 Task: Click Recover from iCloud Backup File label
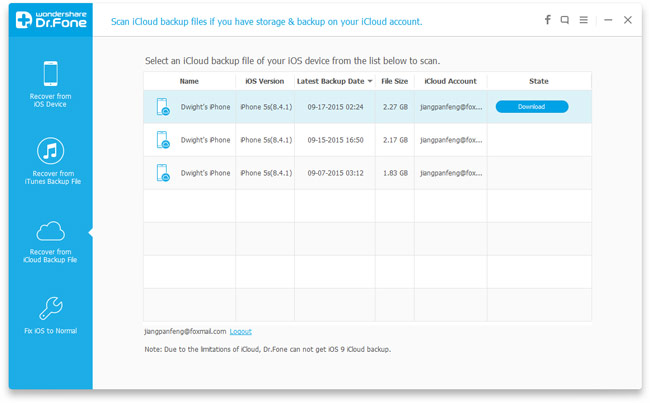pyautogui.click(x=50, y=256)
